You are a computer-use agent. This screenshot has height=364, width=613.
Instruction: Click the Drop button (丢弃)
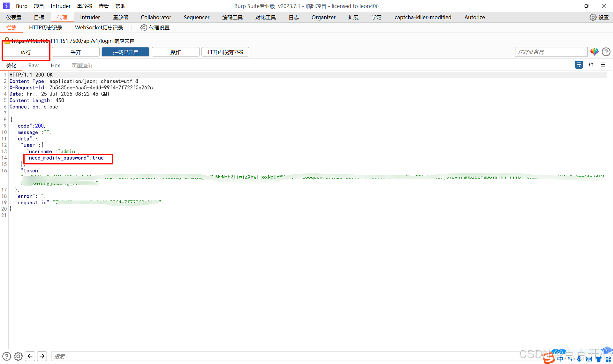76,52
